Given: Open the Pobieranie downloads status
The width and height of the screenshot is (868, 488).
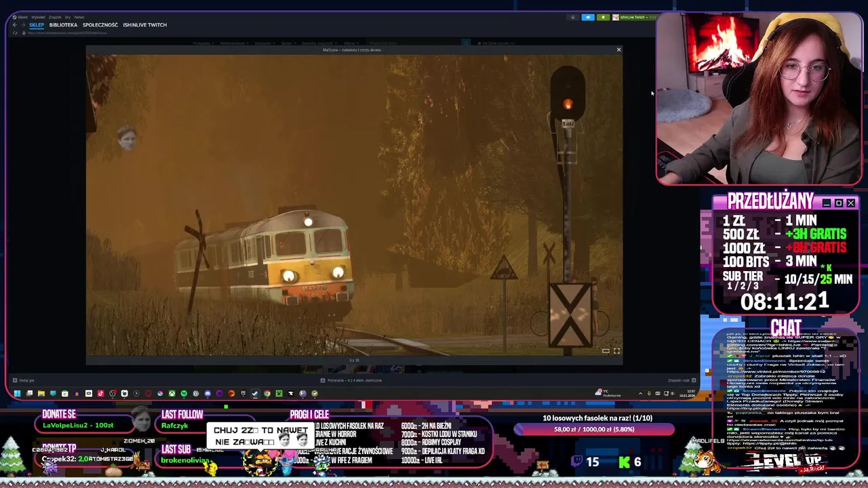Looking at the screenshot, I should [351, 380].
